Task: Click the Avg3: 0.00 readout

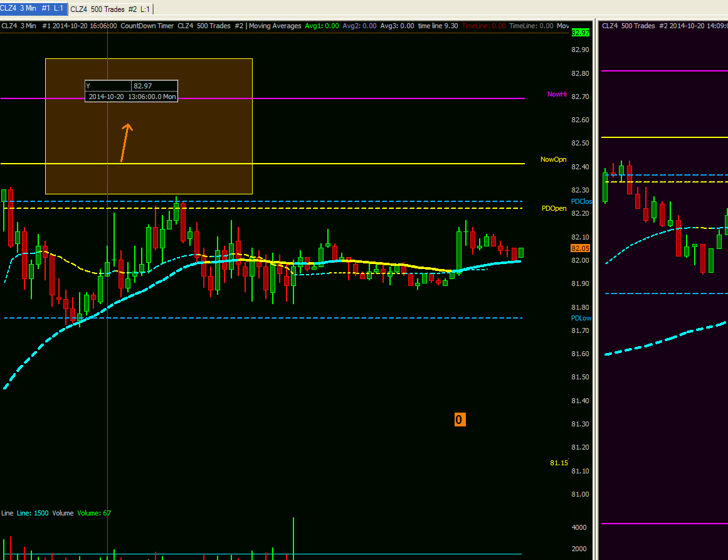Action: (397, 26)
